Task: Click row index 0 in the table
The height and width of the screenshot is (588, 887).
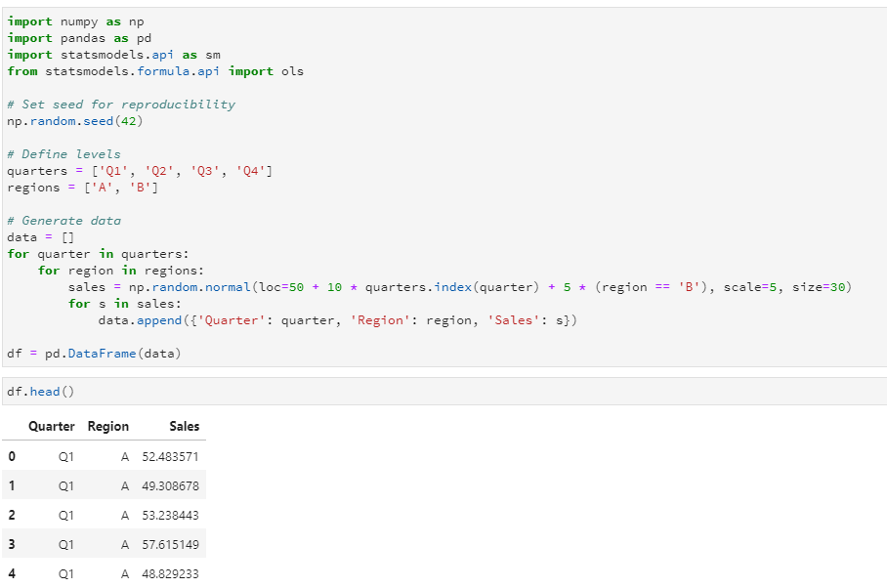Action: pos(12,456)
